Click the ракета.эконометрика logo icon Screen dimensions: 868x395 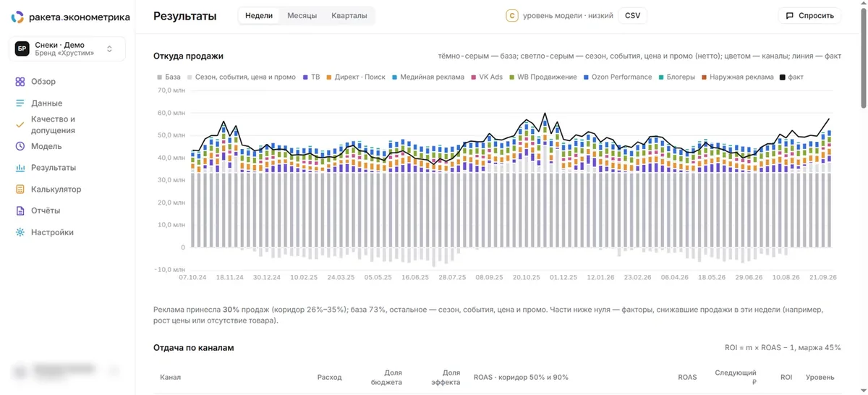pos(16,17)
